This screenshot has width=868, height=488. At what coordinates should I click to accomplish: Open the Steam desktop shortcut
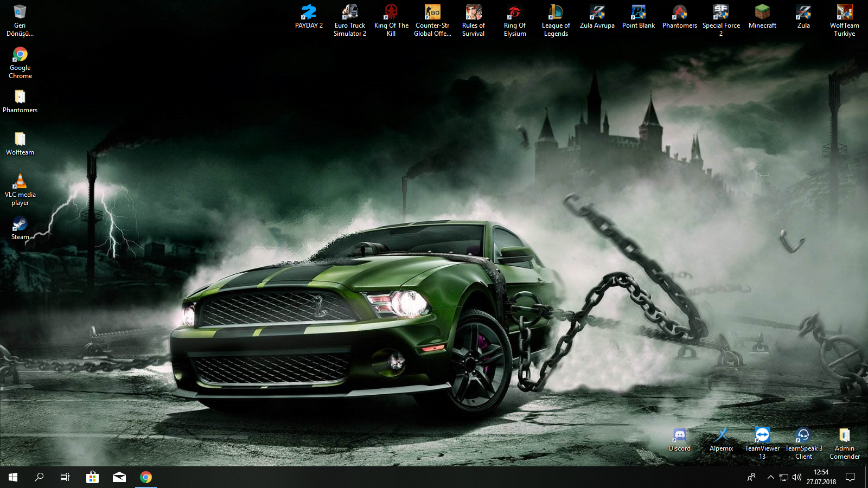[20, 228]
